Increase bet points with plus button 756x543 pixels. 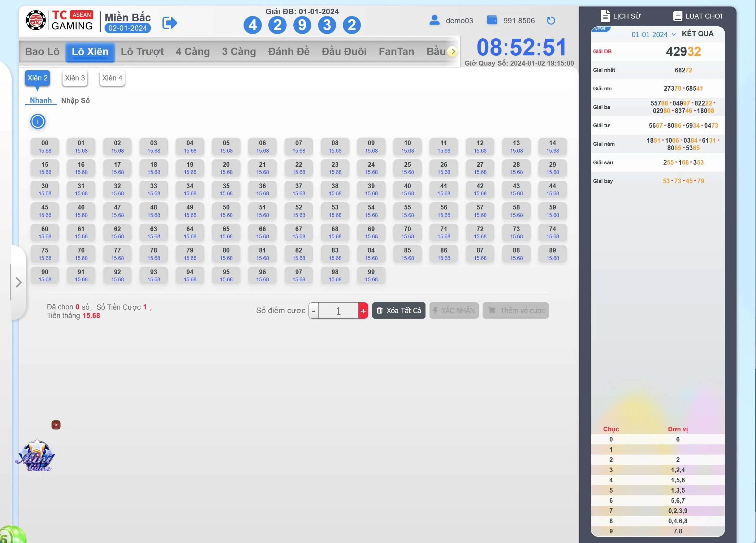363,311
